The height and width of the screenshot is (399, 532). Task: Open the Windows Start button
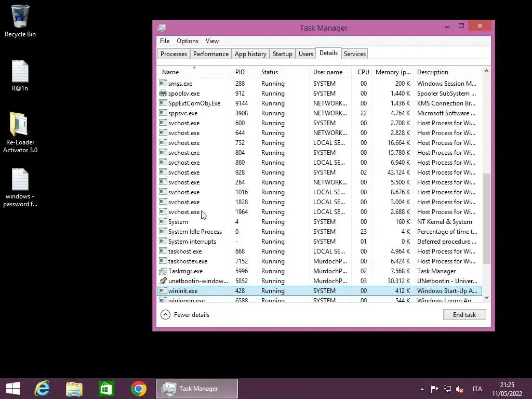coord(13,389)
